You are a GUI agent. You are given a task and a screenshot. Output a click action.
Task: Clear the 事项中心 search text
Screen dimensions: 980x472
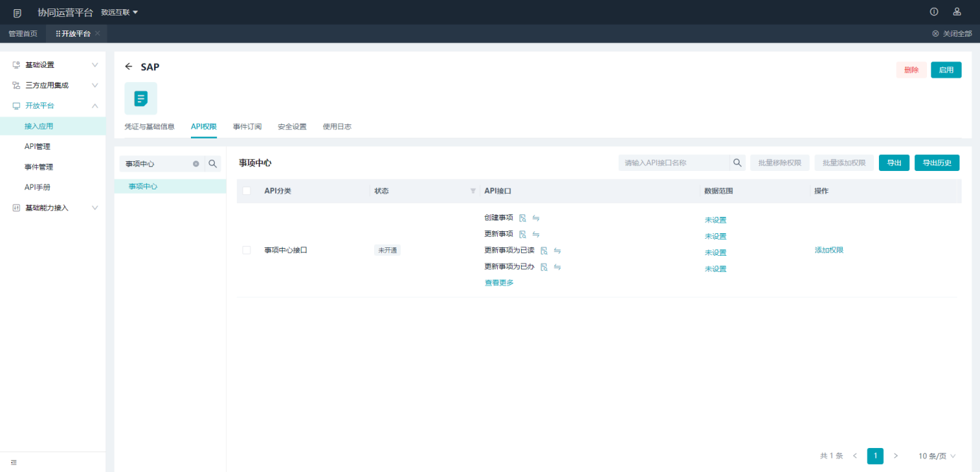click(196, 164)
